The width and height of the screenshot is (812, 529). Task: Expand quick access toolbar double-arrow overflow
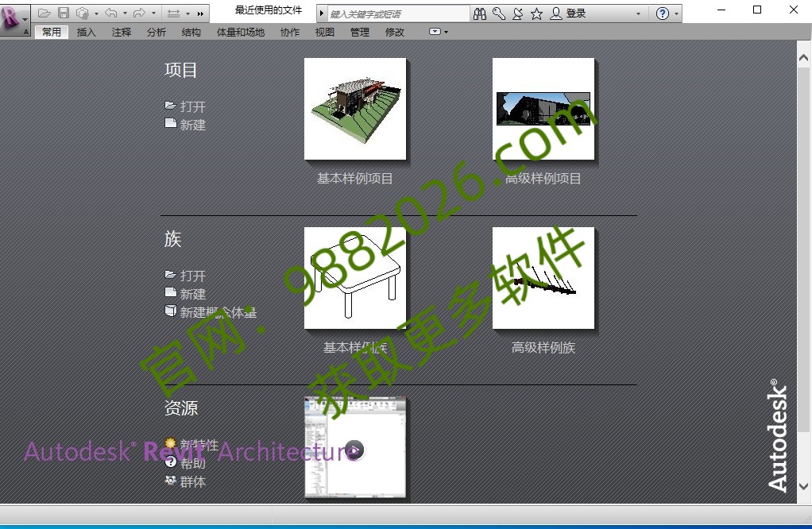click(x=200, y=14)
